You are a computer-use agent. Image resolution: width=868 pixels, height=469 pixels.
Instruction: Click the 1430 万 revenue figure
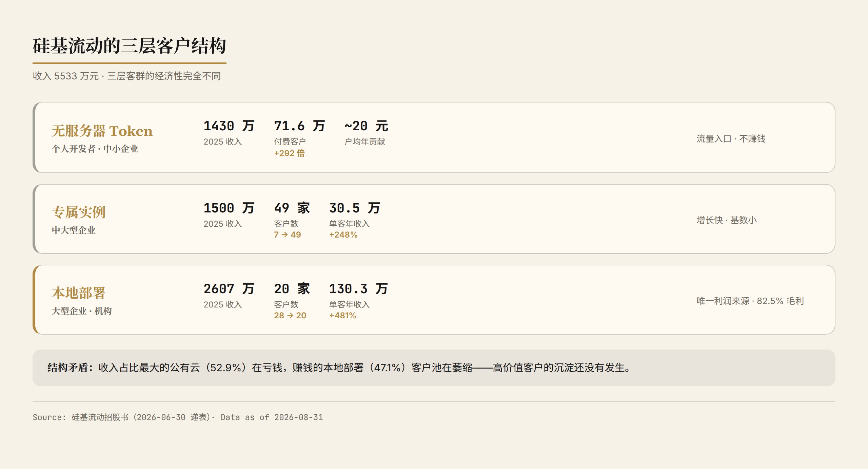pos(229,126)
